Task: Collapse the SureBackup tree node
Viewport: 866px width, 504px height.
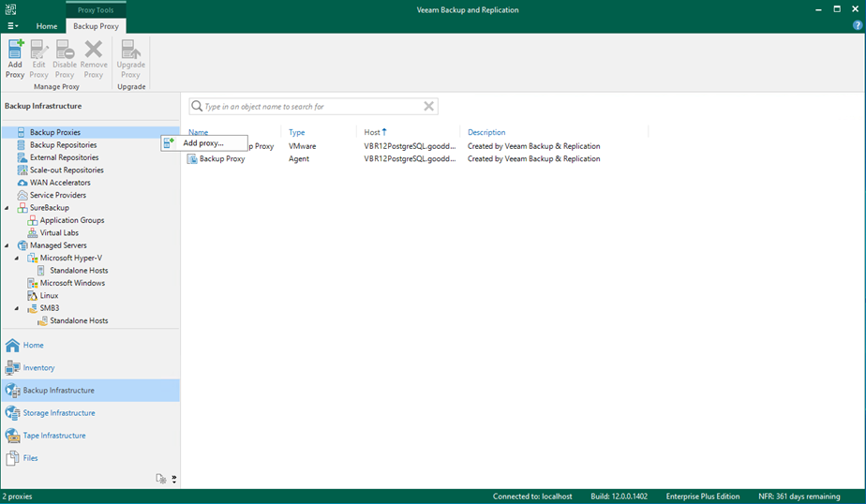Action: (x=7, y=208)
